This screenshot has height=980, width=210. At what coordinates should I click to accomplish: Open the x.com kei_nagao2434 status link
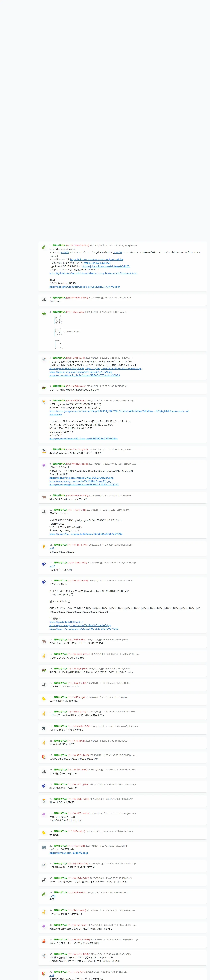(x=86, y=534)
